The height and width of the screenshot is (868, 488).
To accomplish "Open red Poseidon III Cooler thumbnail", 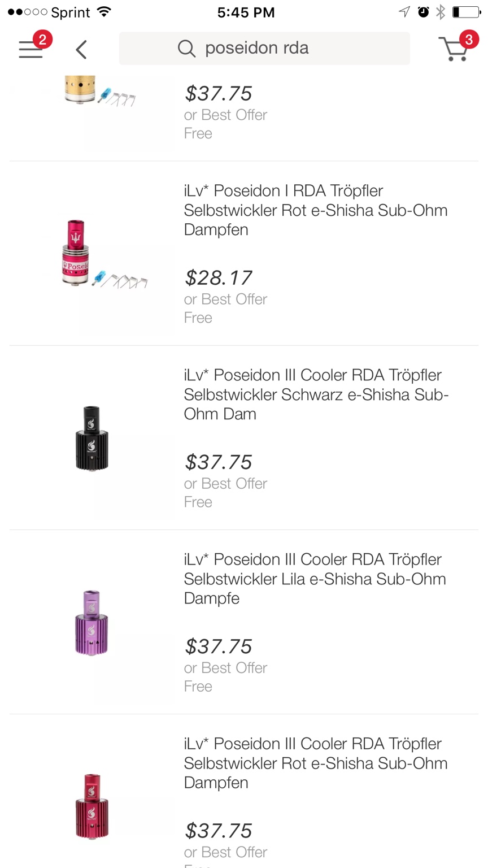I will [91, 806].
